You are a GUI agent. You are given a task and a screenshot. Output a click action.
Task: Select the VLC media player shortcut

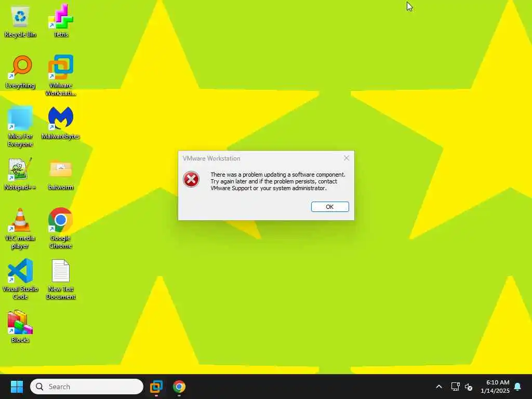tap(20, 228)
